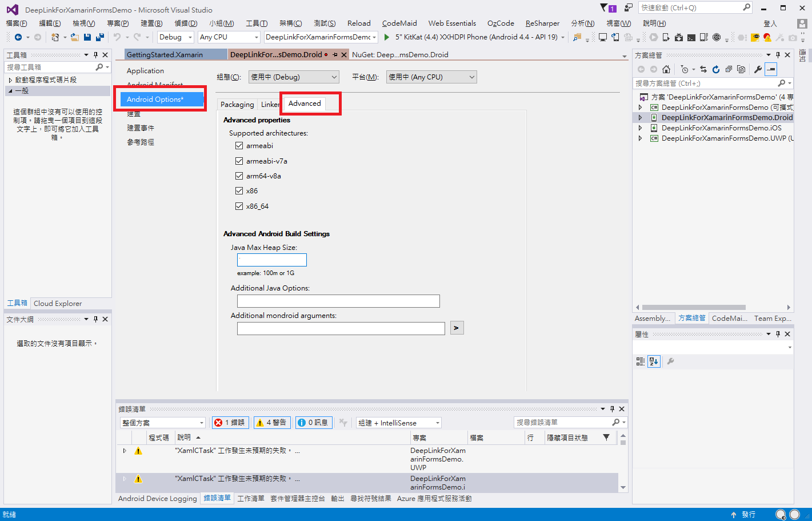The height and width of the screenshot is (521, 812).
Task: Open the Debug solution configuration dropdown
Action: coord(175,37)
